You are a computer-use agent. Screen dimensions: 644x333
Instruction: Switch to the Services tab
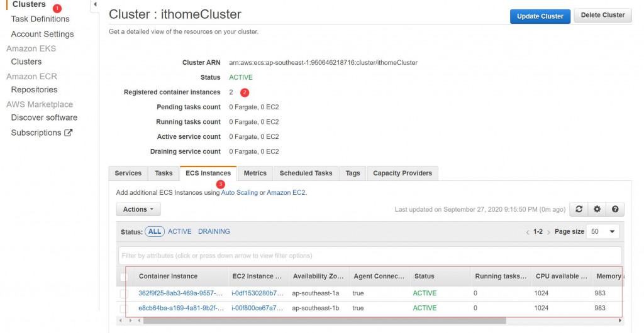coord(128,173)
